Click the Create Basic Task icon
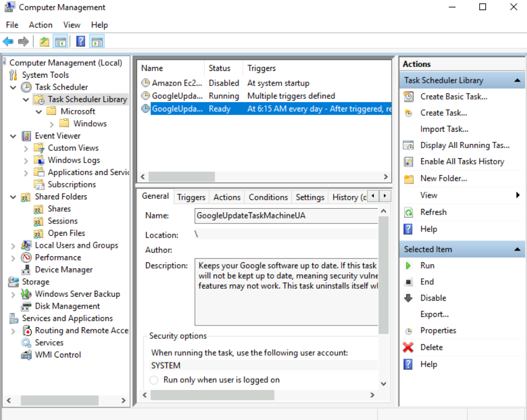This screenshot has width=527, height=420. pos(409,97)
